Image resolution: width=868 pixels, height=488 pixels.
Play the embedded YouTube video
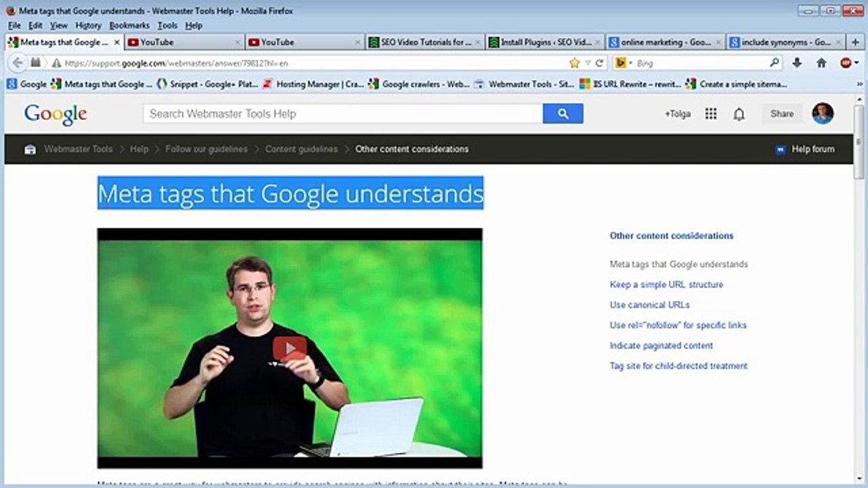290,348
